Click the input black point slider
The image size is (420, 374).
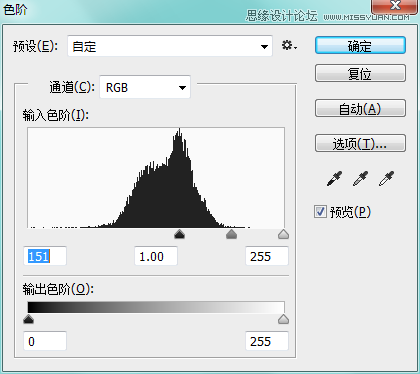[x=179, y=234]
